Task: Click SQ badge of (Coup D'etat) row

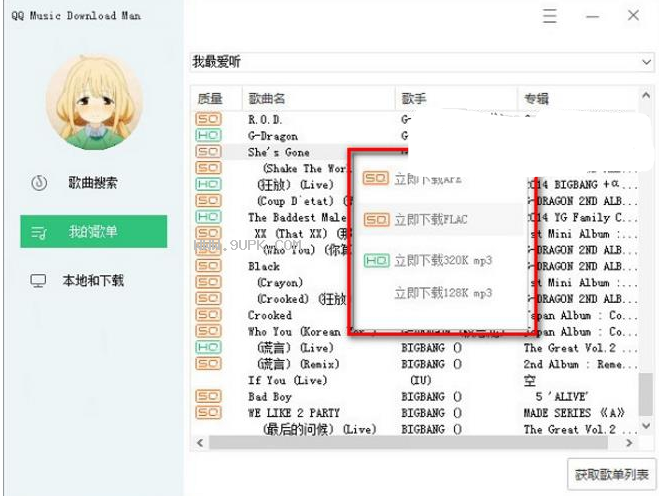Action: [208, 201]
